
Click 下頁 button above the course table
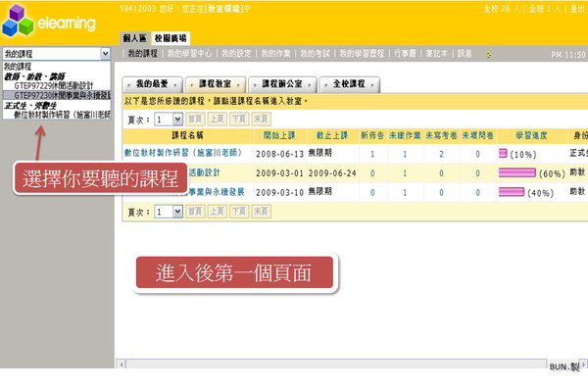[239, 120]
